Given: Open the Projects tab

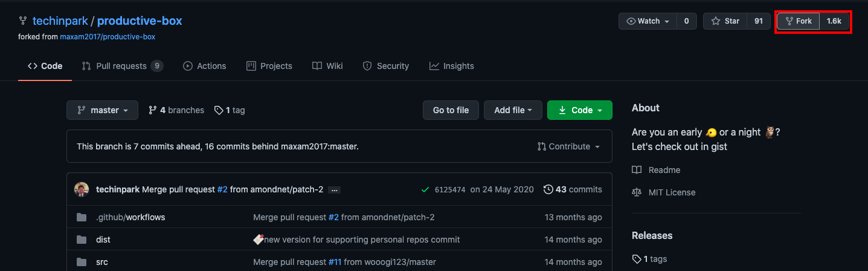Looking at the screenshot, I should [x=269, y=66].
